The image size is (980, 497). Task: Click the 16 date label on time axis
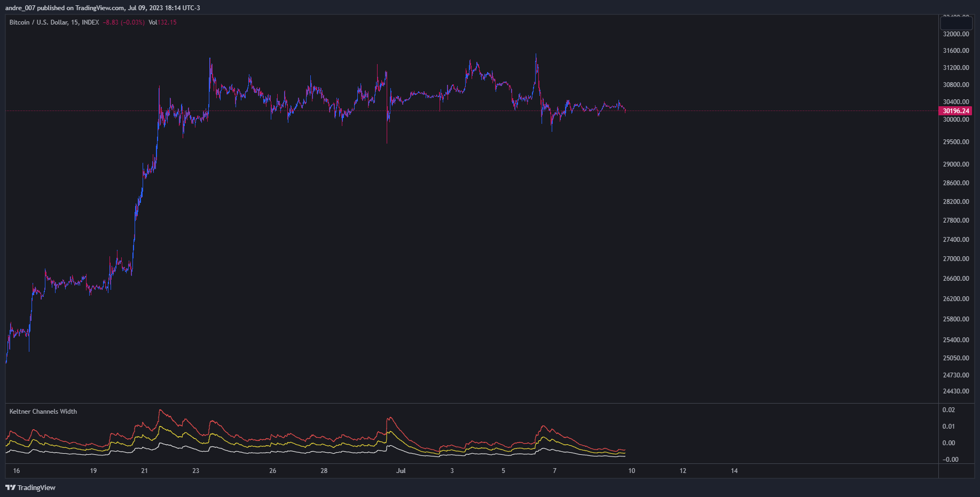coord(17,471)
